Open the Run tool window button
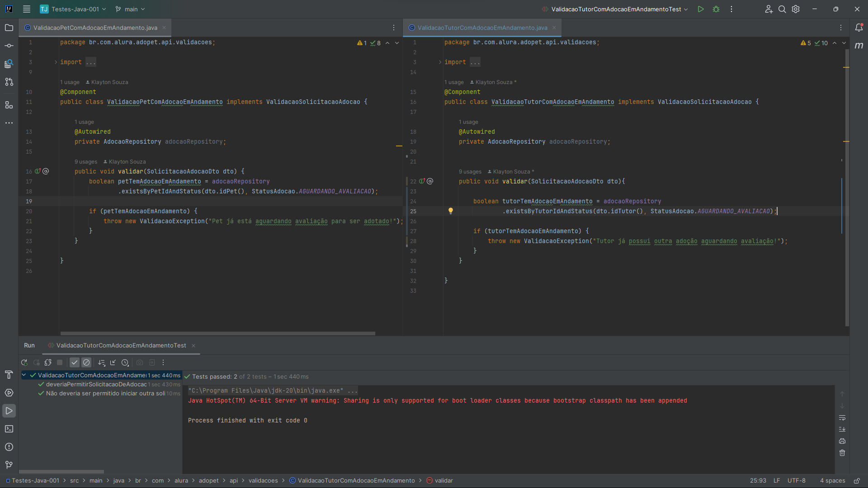This screenshot has width=868, height=488. coord(9,411)
